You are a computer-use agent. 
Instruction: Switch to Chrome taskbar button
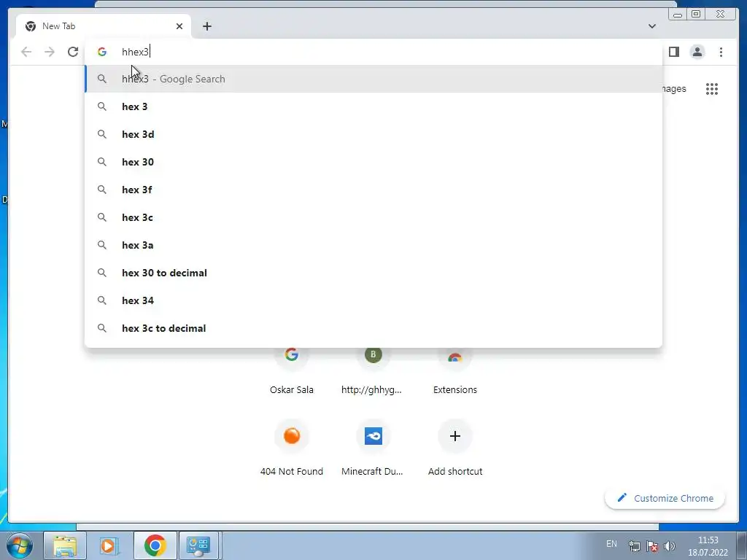(x=155, y=545)
